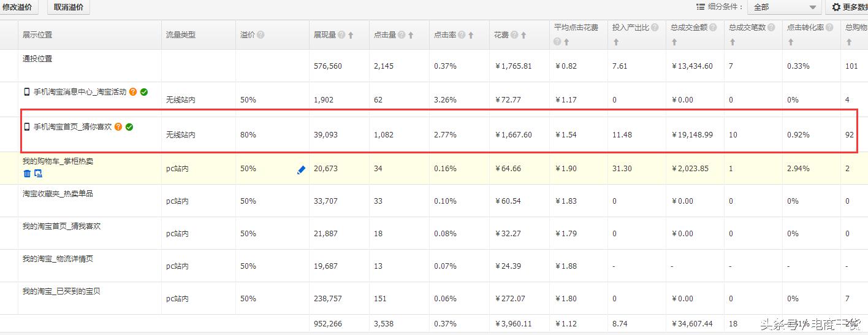The image size is (868, 335).
Task: Sort by 展现量 using arrow icon
Action: [351, 35]
